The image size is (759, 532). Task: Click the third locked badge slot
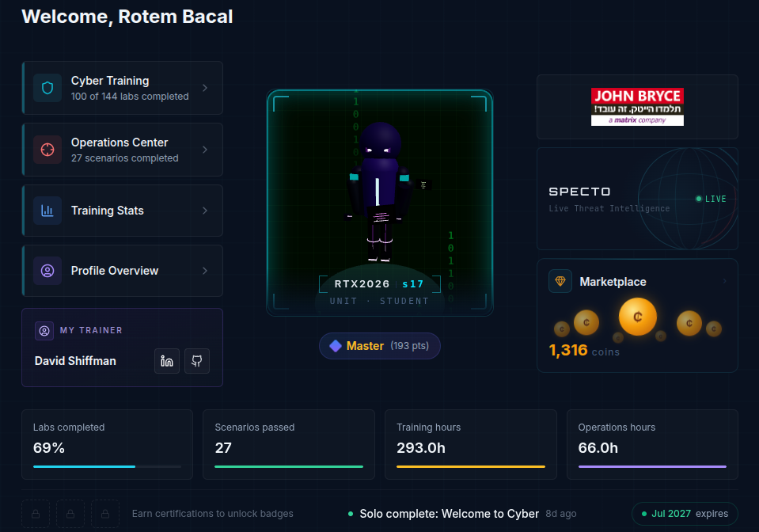[x=105, y=514]
